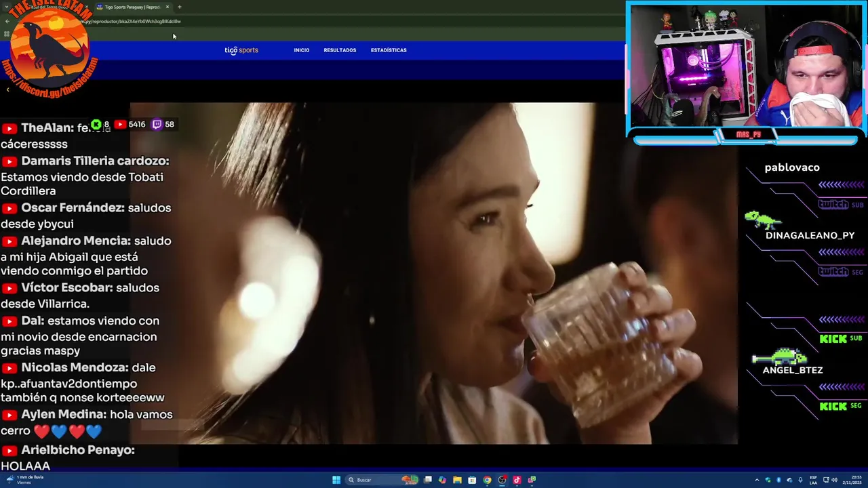The width and height of the screenshot is (868, 488).
Task: Click pablovaco Twitch sub name
Action: click(792, 167)
